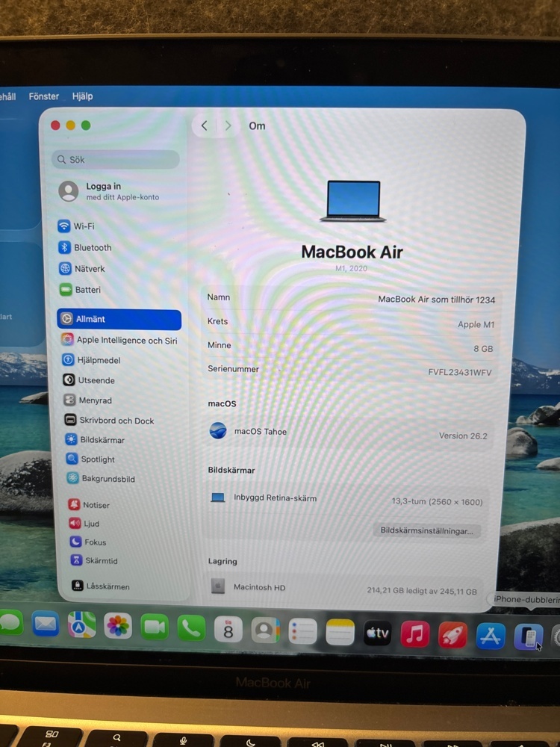Click Logga in med ditt Apple-konto
The width and height of the screenshot is (560, 747).
(x=110, y=191)
